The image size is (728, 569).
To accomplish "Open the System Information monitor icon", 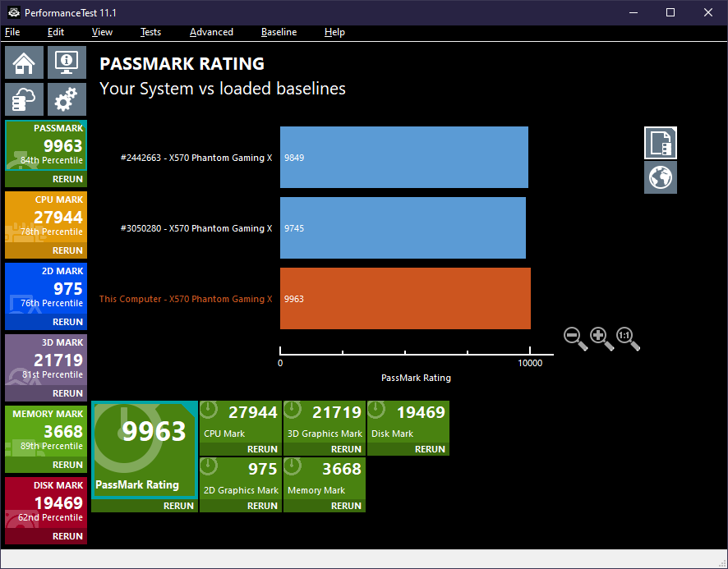I will click(x=67, y=62).
